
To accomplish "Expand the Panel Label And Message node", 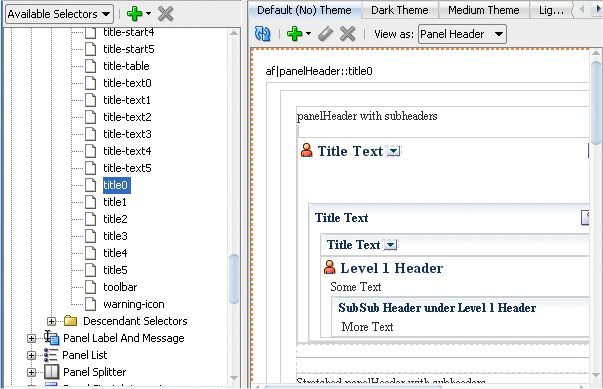I will click(31, 338).
